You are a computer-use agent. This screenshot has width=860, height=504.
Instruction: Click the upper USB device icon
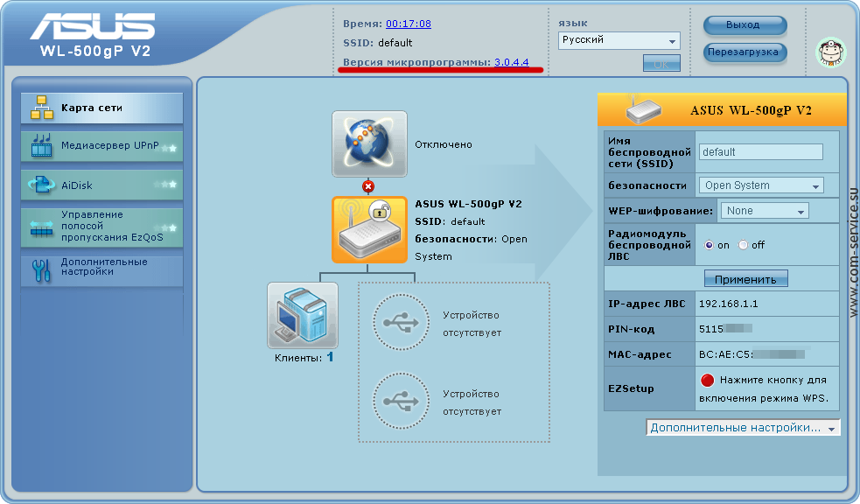pyautogui.click(x=401, y=323)
